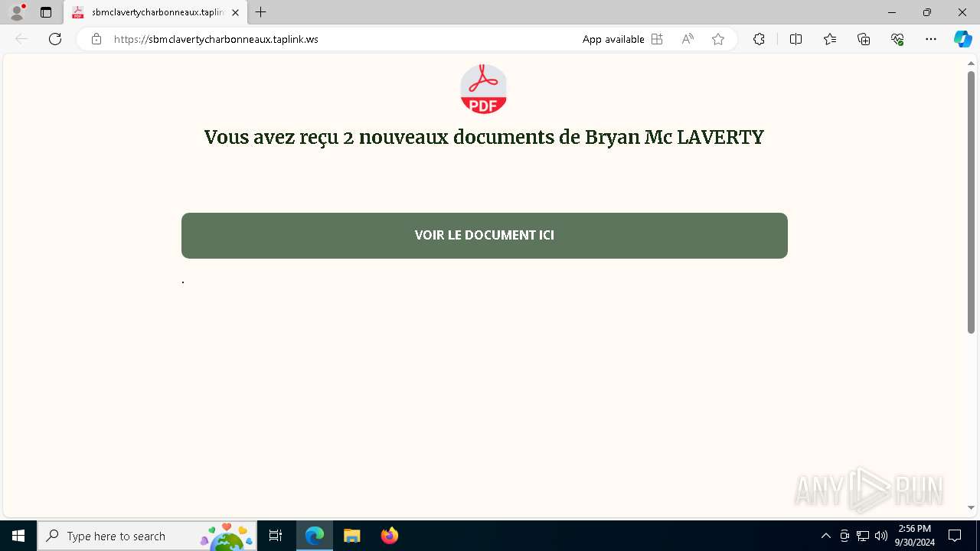The height and width of the screenshot is (551, 980).
Task: Open the Extensions puzzle icon
Action: tap(759, 39)
